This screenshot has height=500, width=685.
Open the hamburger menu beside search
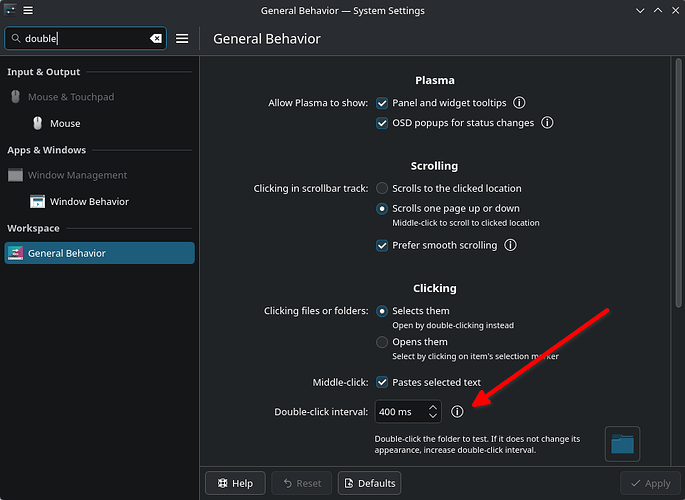(x=182, y=39)
